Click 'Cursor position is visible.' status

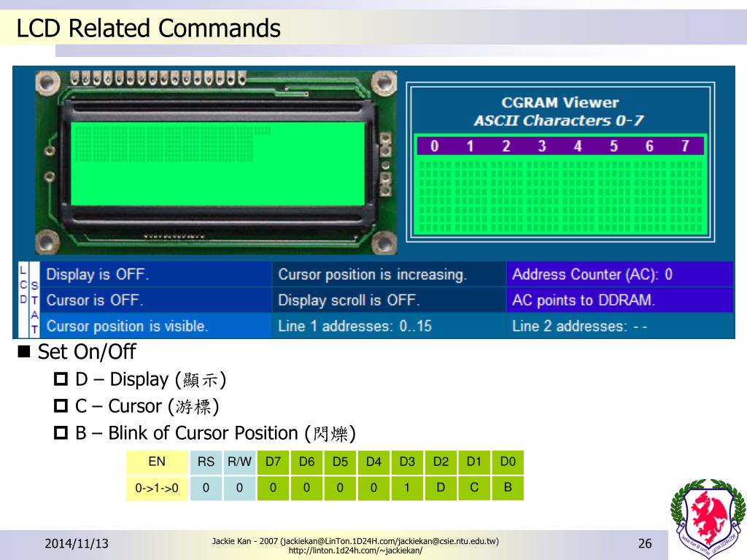click(156, 326)
